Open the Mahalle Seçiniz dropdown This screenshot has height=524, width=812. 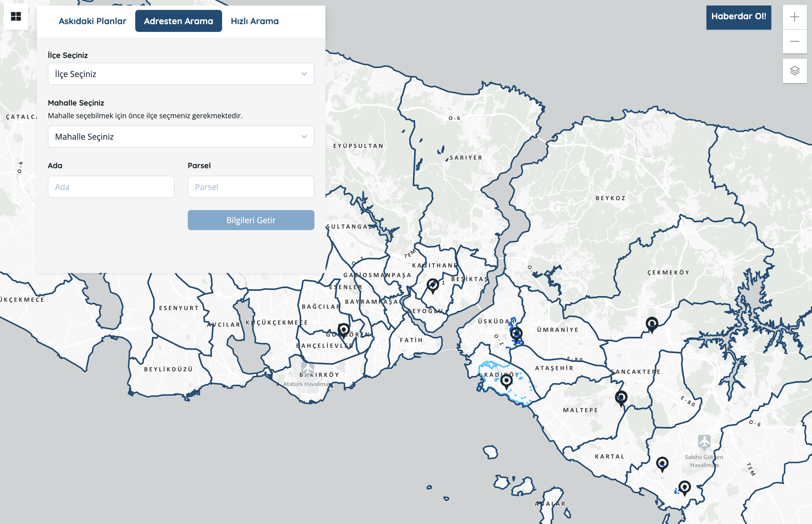click(181, 136)
